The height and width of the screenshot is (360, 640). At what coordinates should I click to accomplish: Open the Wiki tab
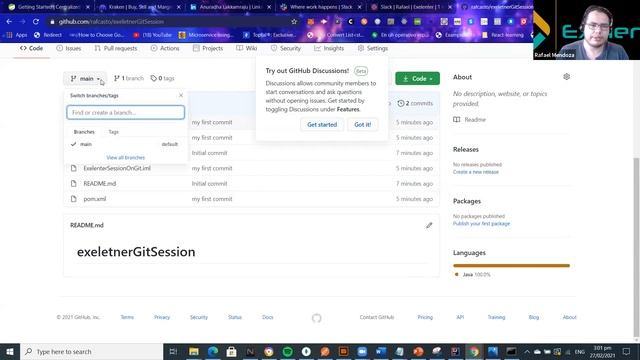(247, 48)
